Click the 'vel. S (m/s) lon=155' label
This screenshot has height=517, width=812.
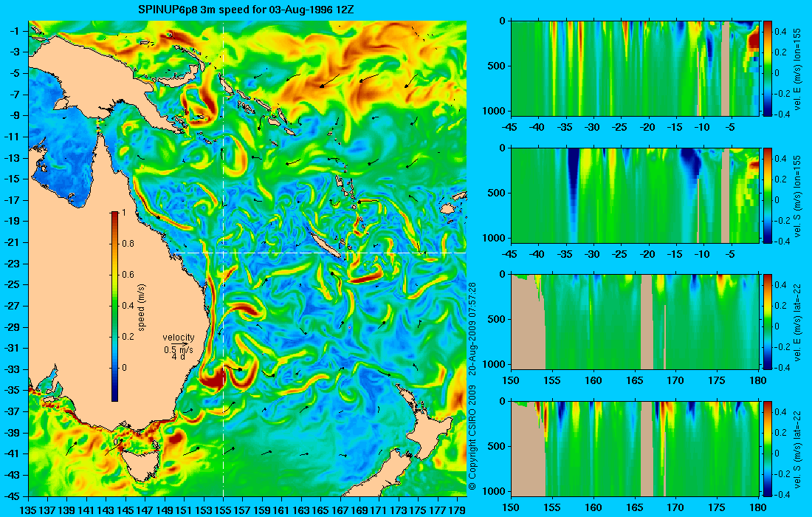click(797, 195)
